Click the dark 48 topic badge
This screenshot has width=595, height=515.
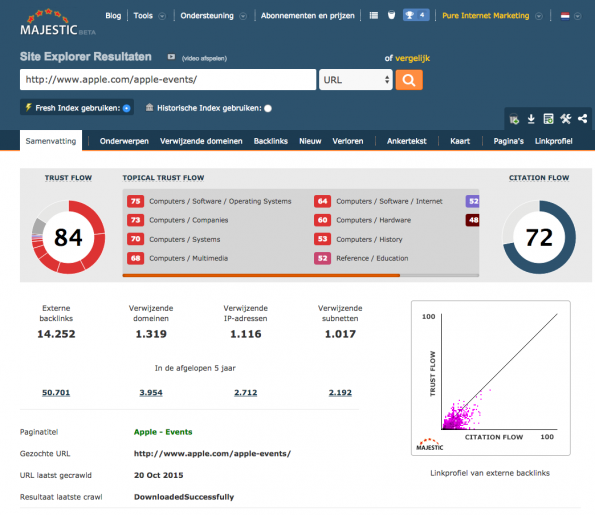click(x=472, y=220)
